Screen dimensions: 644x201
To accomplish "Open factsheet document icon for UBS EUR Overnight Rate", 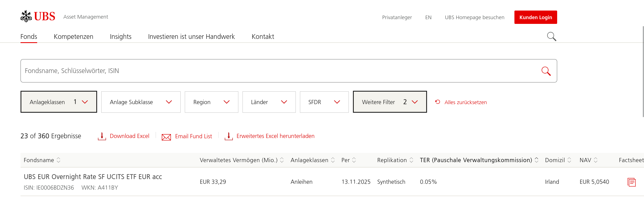I will 632,182.
